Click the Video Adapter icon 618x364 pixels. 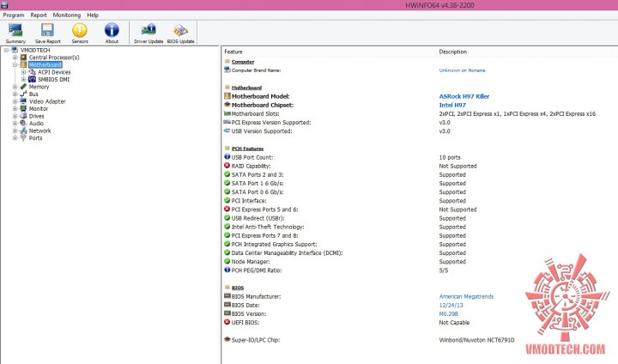point(24,101)
